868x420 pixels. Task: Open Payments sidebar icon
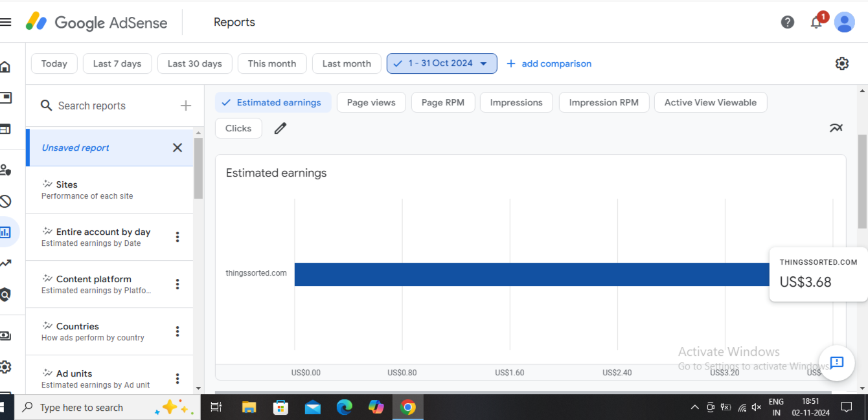point(5,335)
